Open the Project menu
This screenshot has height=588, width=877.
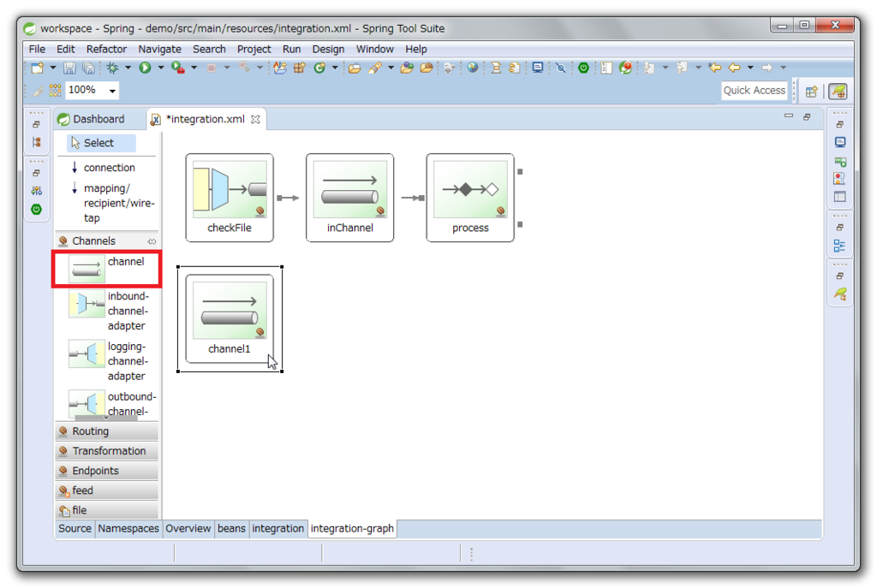click(x=254, y=49)
